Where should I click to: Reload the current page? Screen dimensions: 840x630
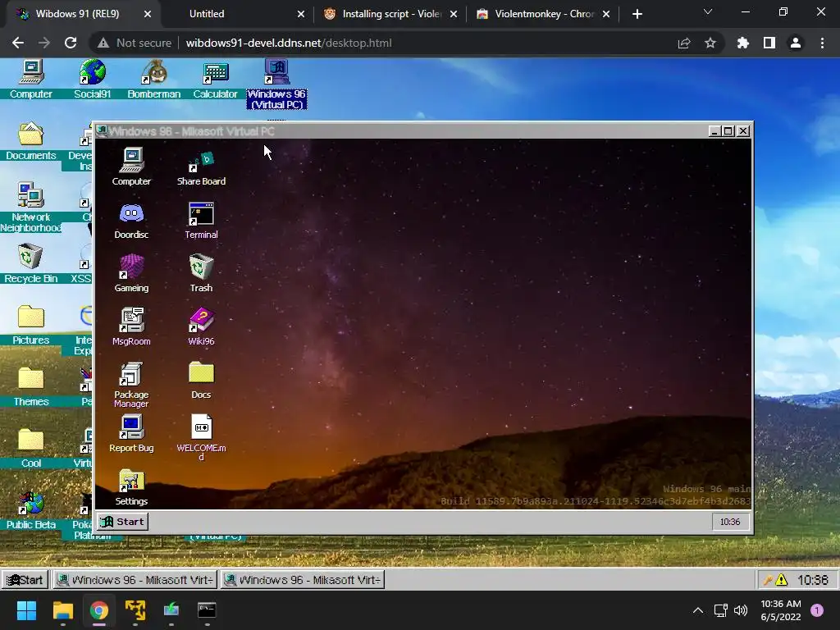pyautogui.click(x=71, y=43)
